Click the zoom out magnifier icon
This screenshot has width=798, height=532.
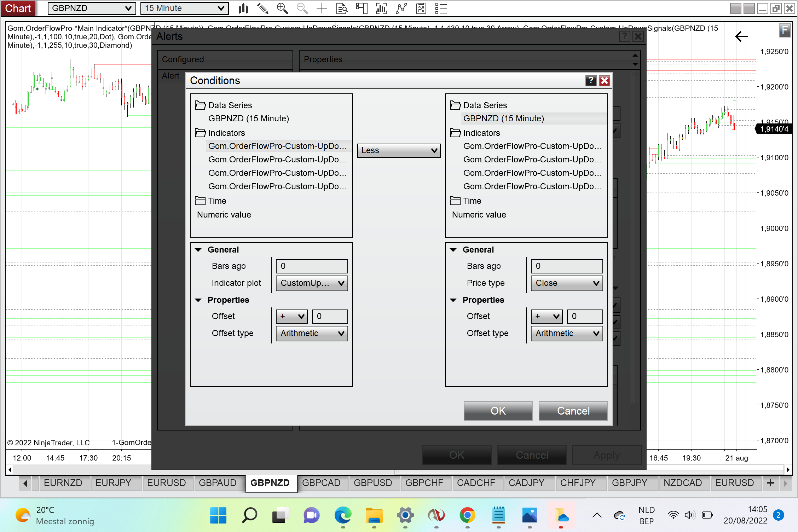(302, 8)
